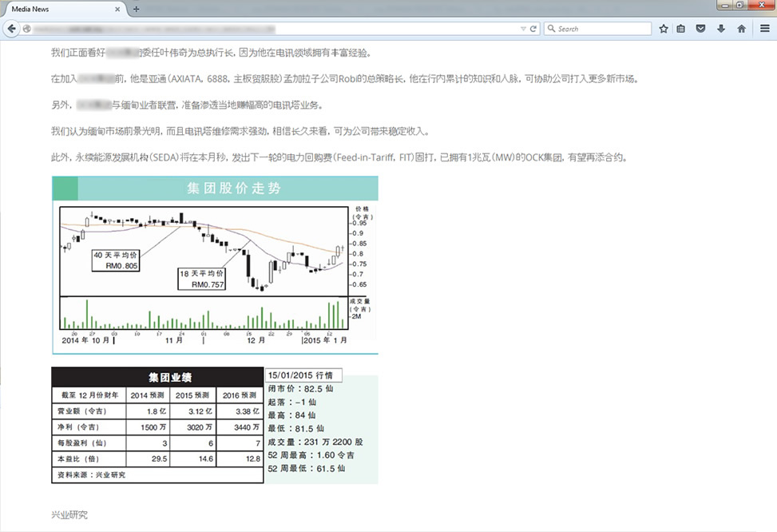
Task: Open the downloads arrow icon
Action: (x=721, y=29)
